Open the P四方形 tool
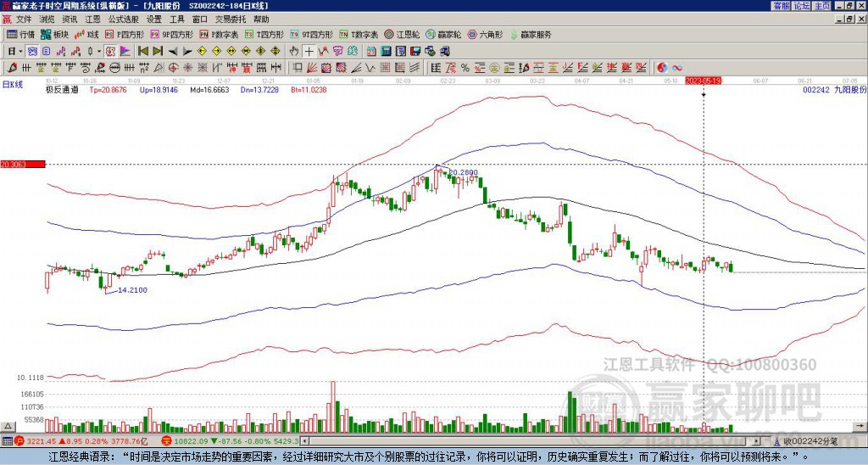This screenshot has width=868, height=465. pyautogui.click(x=125, y=34)
